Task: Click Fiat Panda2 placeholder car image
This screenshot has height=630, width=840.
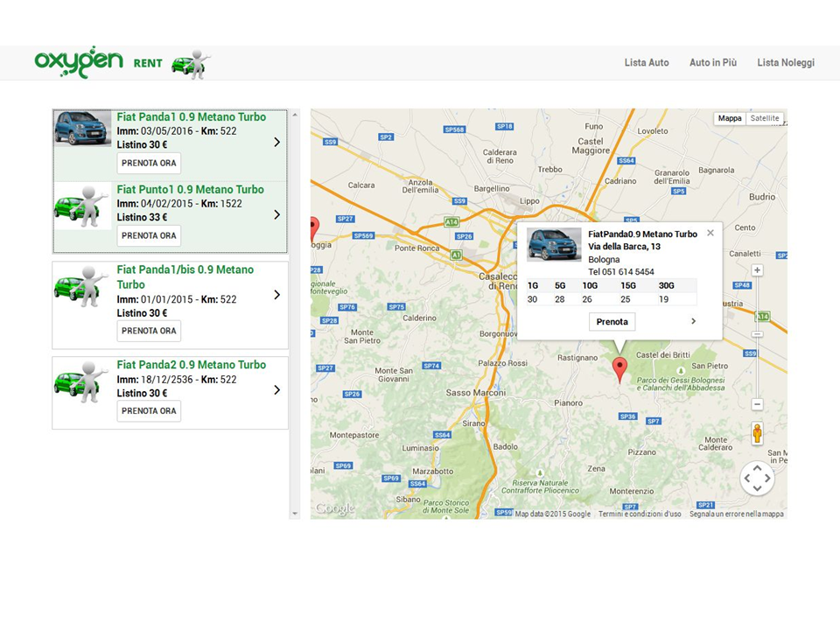Action: pyautogui.click(x=82, y=381)
